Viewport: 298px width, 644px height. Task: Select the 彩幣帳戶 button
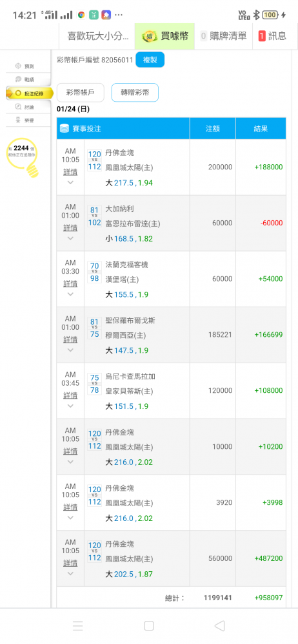click(80, 92)
